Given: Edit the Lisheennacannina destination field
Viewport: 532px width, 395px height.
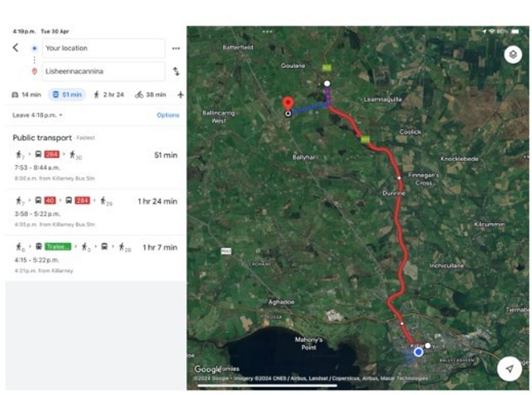Looking at the screenshot, I should 103,72.
